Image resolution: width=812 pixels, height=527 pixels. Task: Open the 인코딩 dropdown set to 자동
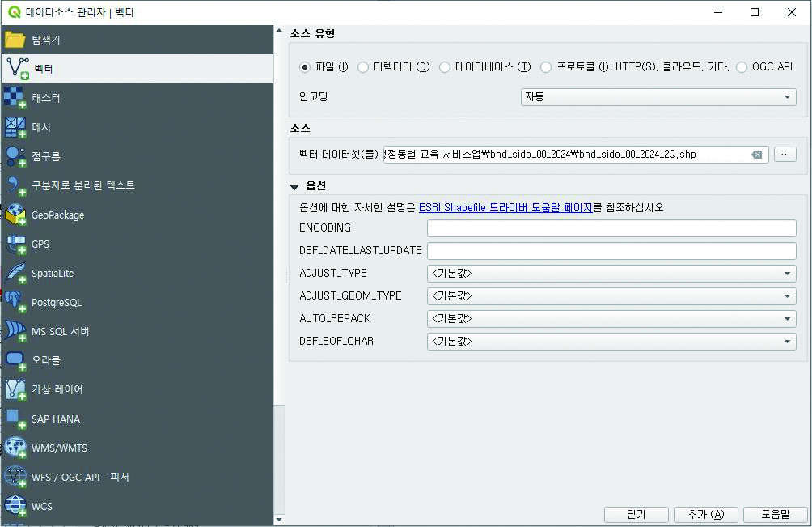658,96
